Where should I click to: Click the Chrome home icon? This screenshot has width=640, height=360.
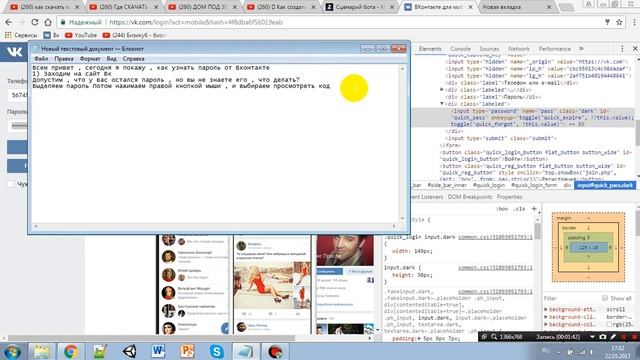[48, 22]
